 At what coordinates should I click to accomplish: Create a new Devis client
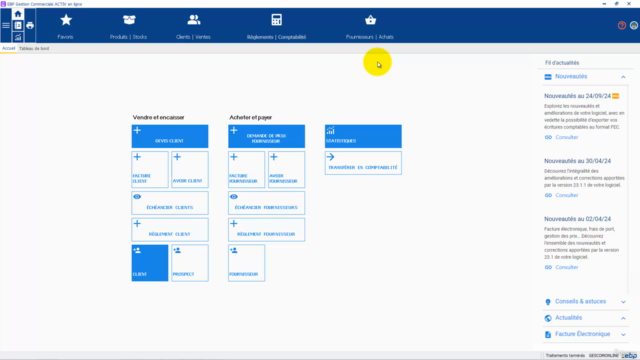tap(170, 136)
